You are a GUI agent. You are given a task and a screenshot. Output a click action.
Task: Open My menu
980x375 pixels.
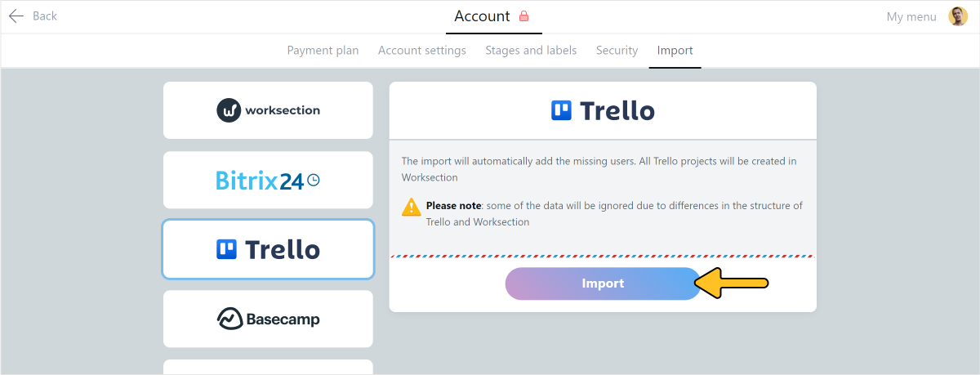pyautogui.click(x=911, y=16)
